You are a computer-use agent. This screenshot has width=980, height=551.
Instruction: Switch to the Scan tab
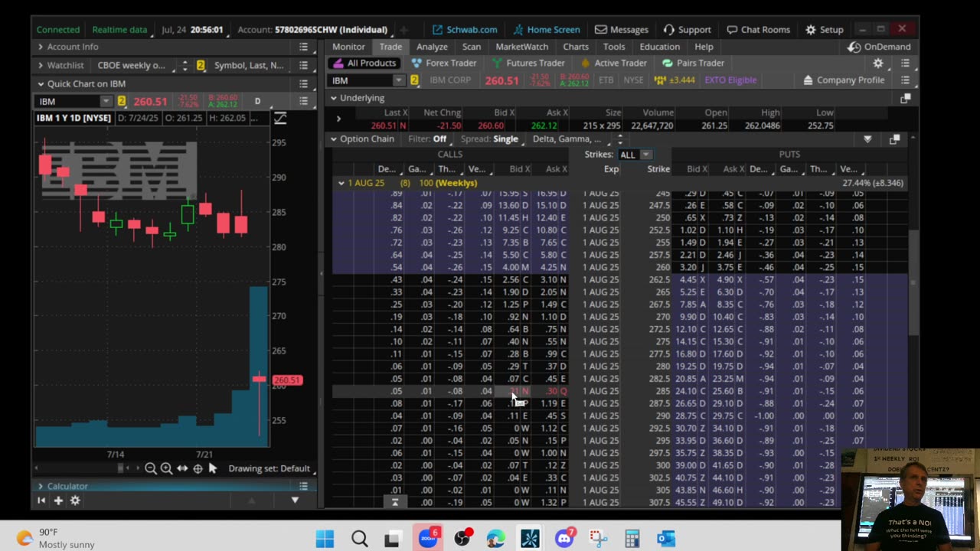click(472, 47)
